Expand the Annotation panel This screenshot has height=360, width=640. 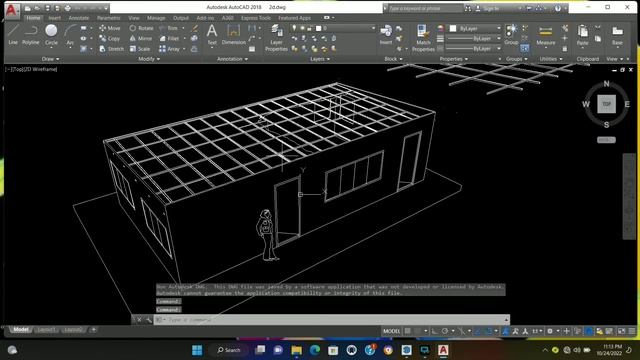232,59
